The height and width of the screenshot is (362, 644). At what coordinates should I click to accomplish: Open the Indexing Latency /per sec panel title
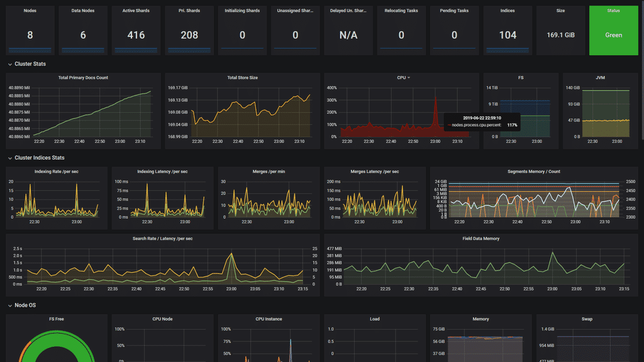162,172
